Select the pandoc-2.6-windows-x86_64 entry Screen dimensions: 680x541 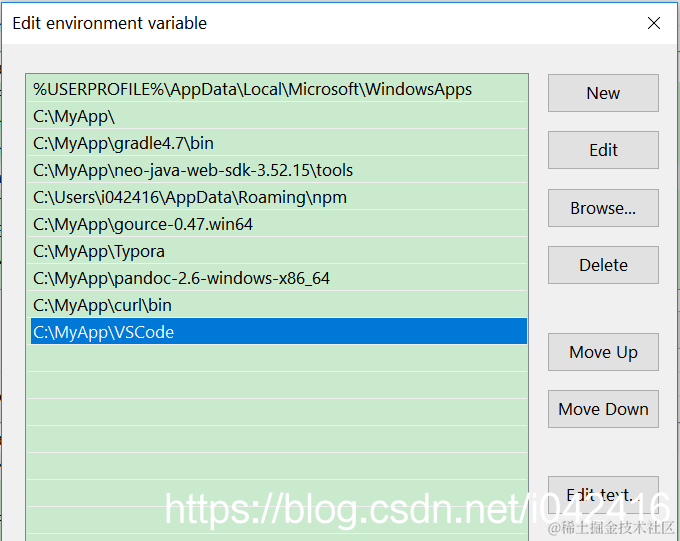click(279, 278)
